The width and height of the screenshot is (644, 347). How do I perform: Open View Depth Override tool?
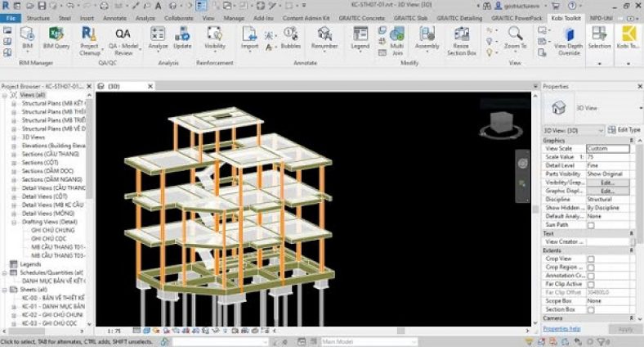coord(569,40)
